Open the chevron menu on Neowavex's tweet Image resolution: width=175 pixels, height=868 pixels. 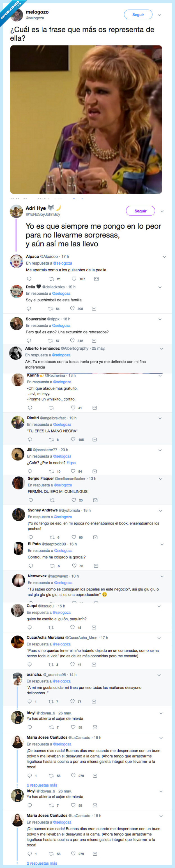[162, 576]
